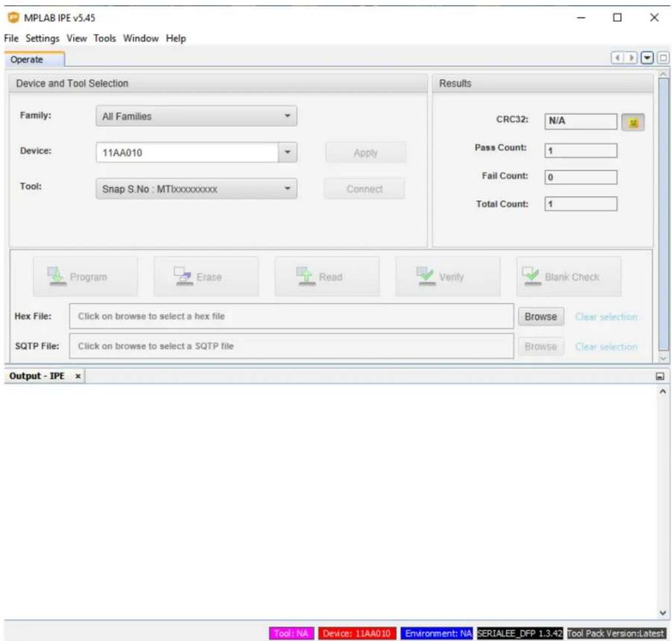Click the scroll tabs right arrow icon
672x641 pixels.
pos(631,58)
